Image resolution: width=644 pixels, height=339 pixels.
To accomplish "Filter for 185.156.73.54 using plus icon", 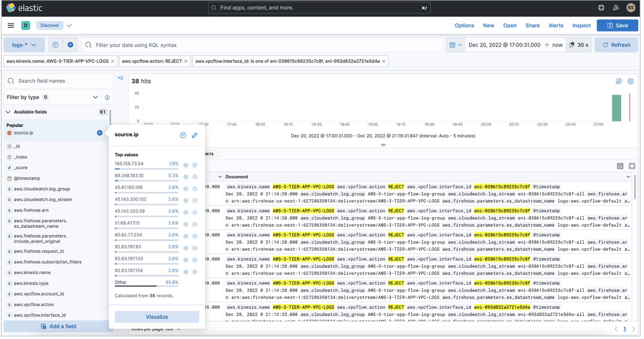I will (x=186, y=165).
